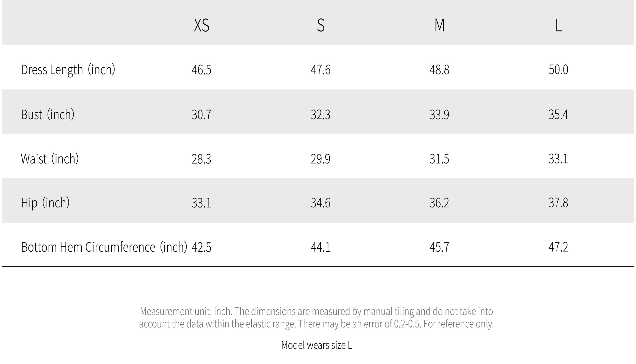Select the 37.8 hip value for L

pos(558,203)
